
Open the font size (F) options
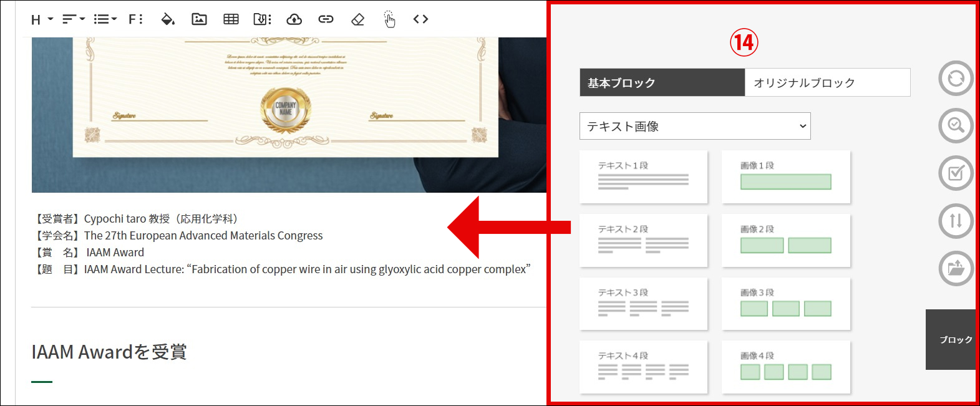pos(135,20)
